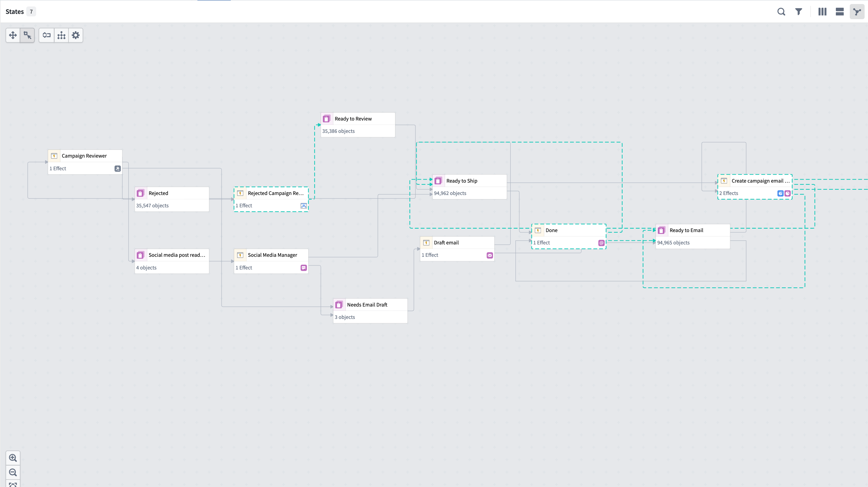Click the auto-layout hierarchy icon
The width and height of the screenshot is (868, 487).
click(61, 35)
